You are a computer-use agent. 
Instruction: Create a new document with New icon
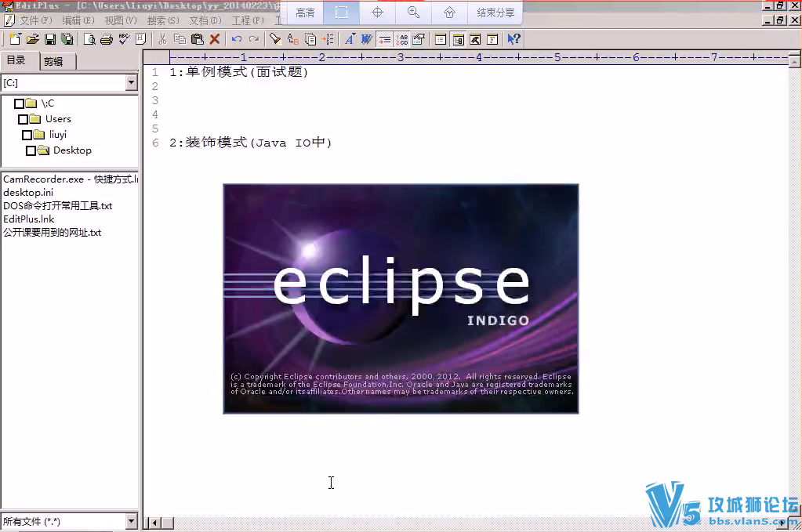tap(16, 39)
